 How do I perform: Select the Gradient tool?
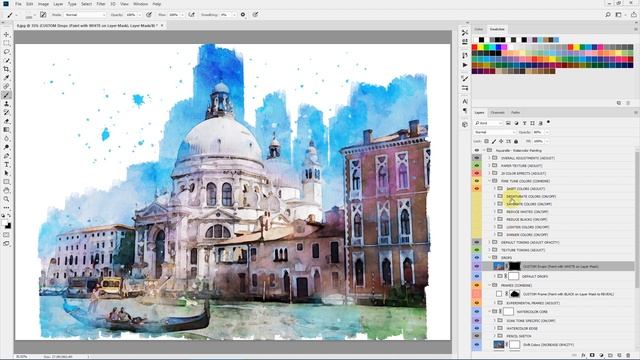click(7, 130)
